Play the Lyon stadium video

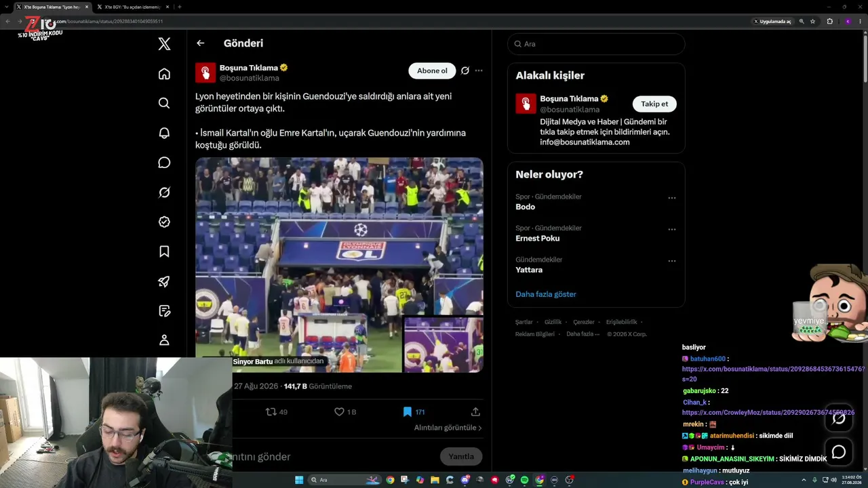(x=339, y=265)
